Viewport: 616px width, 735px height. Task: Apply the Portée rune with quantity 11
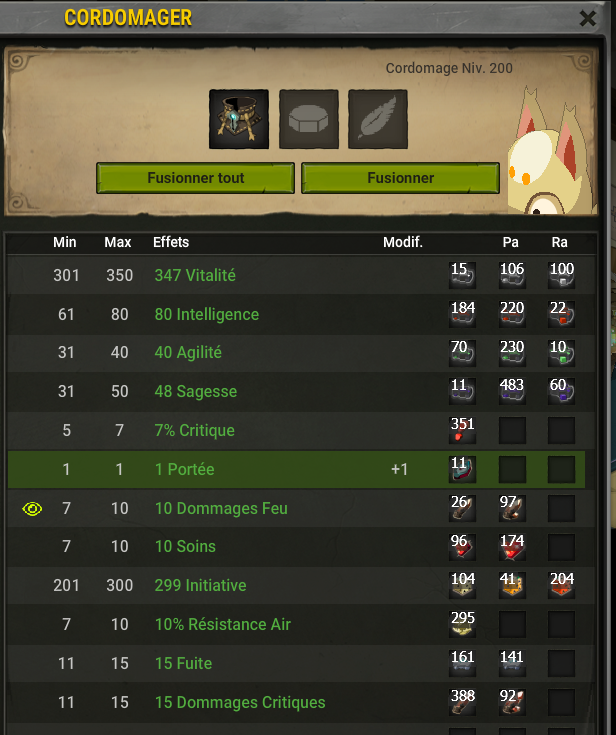462,469
